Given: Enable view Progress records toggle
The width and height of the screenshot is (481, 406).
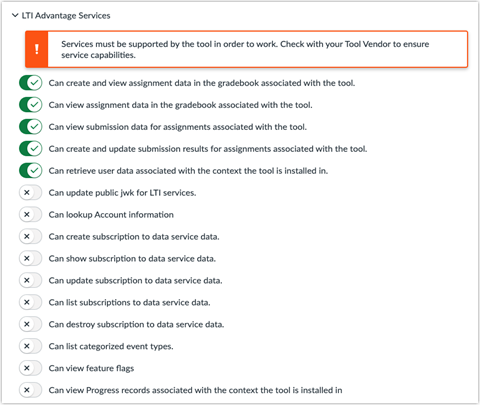Looking at the screenshot, I should [x=31, y=390].
